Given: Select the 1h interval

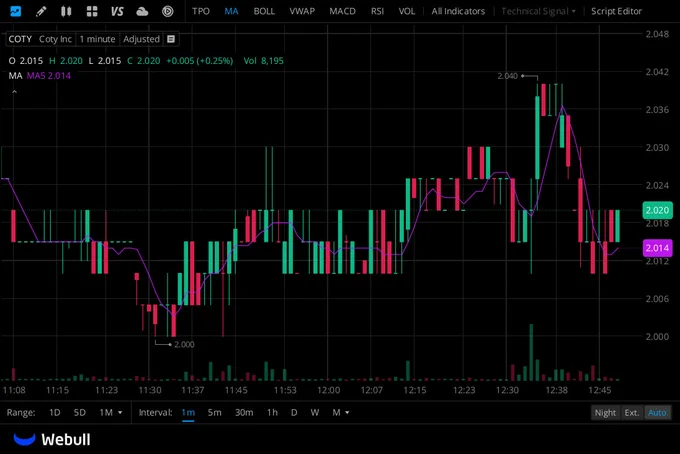Looking at the screenshot, I should tap(272, 412).
